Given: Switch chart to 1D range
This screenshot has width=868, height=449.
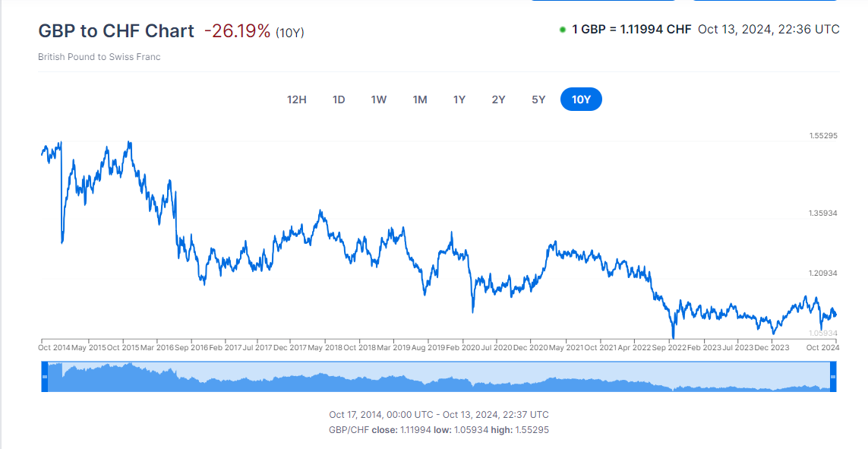Looking at the screenshot, I should (x=339, y=100).
